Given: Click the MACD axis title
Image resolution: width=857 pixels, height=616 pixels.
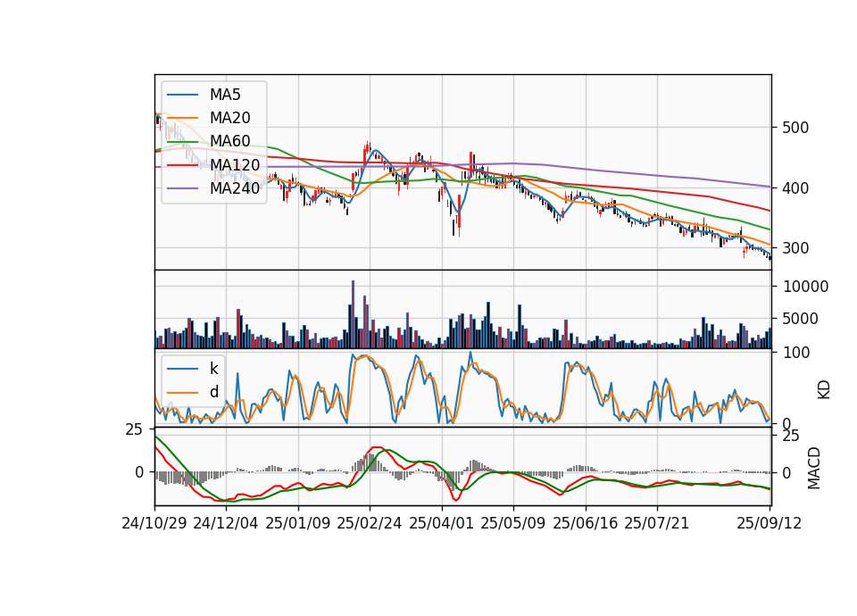Looking at the screenshot, I should (x=814, y=468).
